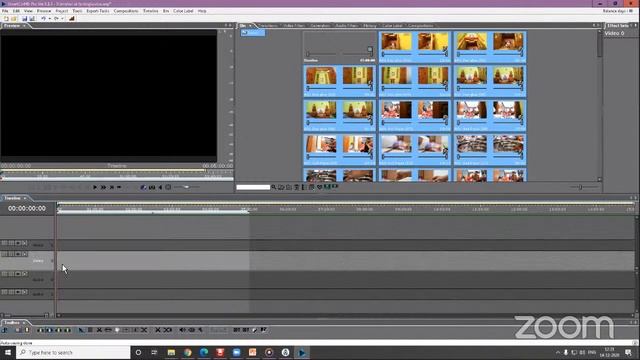This screenshot has width=640, height=360.
Task: Open the Edit menu
Action: tap(16, 11)
